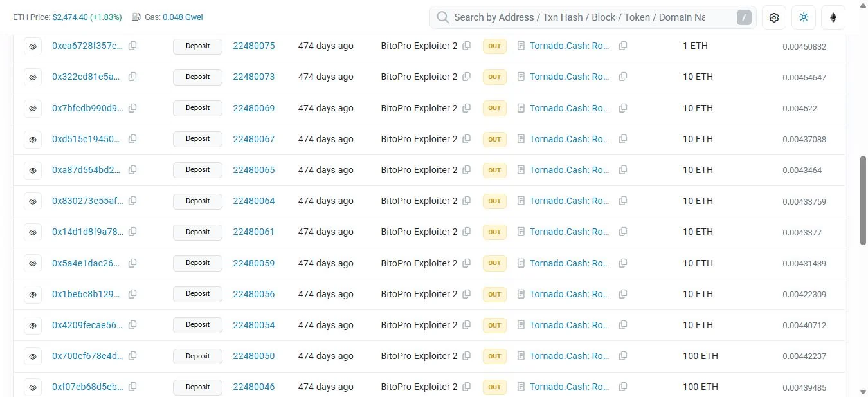
Task: Open Tornado.Cash Router in block 22480059 row
Action: coord(570,263)
